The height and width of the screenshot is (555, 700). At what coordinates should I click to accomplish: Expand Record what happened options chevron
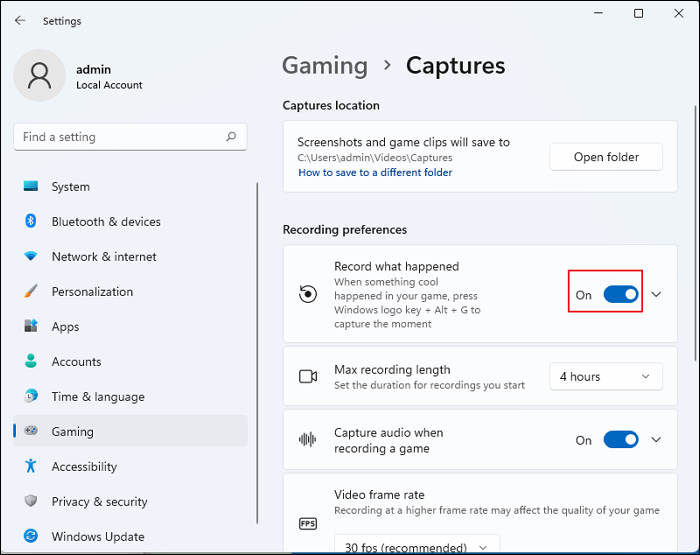(656, 295)
